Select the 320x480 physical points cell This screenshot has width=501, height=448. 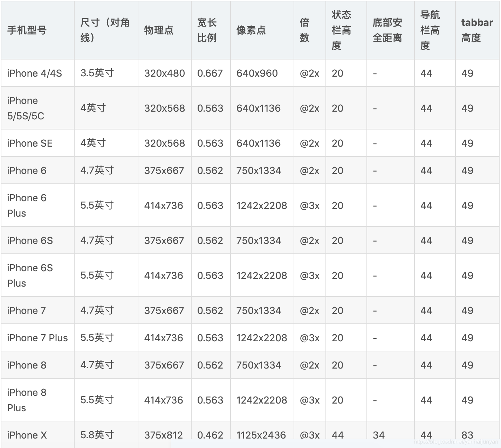[x=164, y=73]
